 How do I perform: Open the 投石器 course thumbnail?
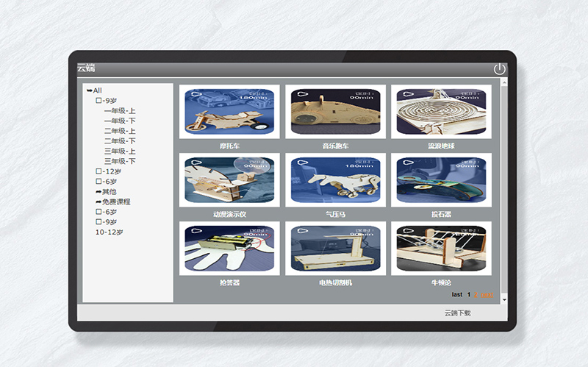click(x=441, y=180)
